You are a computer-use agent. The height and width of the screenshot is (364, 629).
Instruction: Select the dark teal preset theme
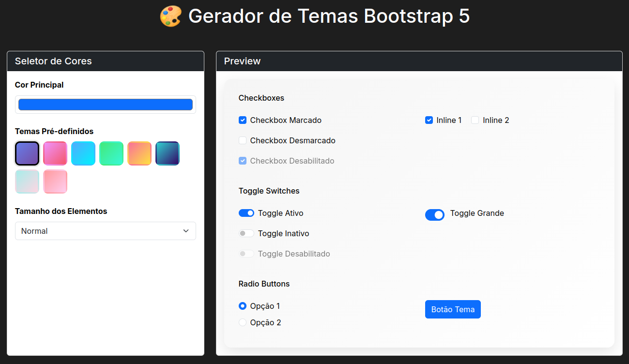coord(168,153)
